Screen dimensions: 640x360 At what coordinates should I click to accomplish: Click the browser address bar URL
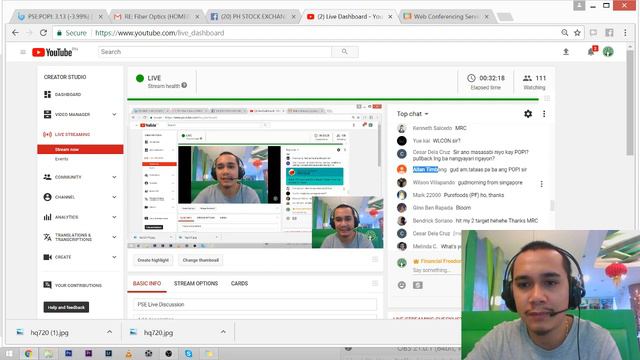click(160, 33)
